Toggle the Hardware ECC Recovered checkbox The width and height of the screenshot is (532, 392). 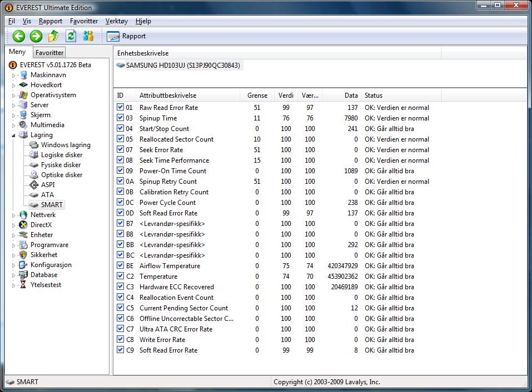(120, 287)
